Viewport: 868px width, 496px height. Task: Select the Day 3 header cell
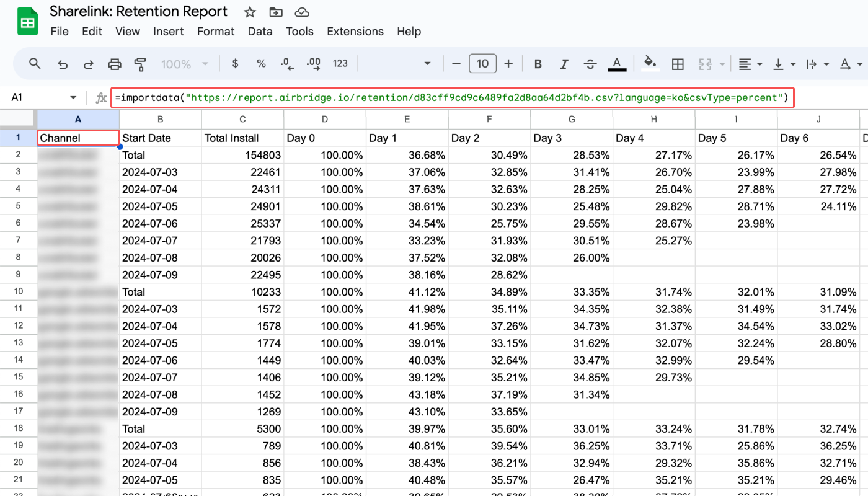click(572, 138)
